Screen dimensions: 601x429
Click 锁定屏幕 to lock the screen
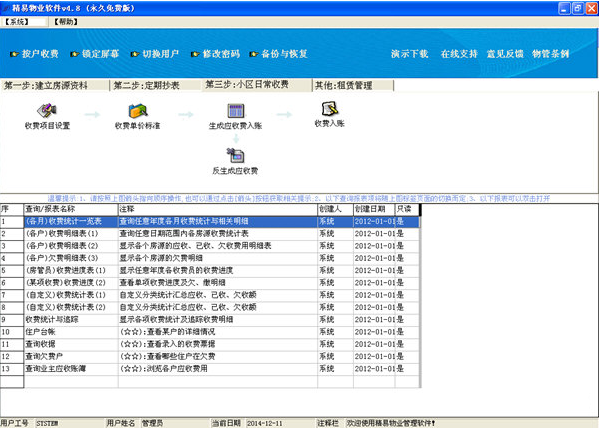(95, 54)
